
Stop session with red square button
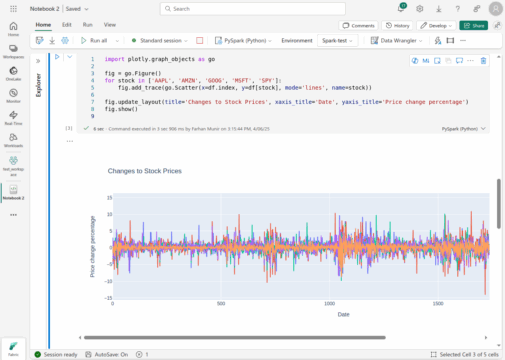click(x=199, y=41)
